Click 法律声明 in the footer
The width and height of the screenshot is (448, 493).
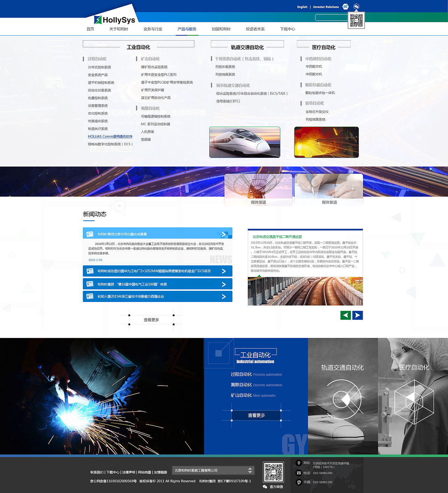point(128,472)
